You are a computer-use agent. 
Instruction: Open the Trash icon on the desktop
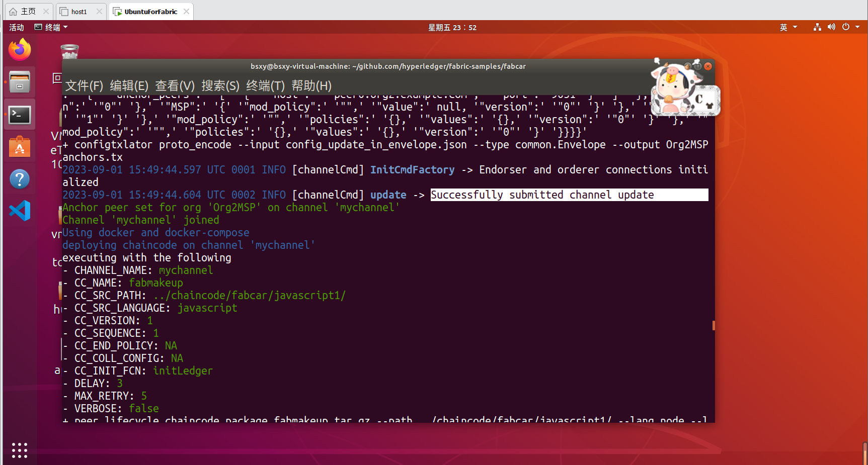[x=69, y=52]
